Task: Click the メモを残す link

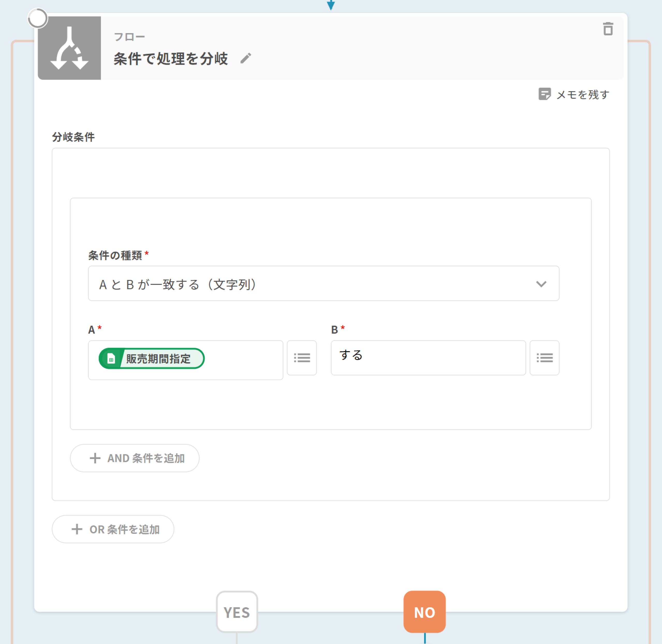Action: click(583, 94)
